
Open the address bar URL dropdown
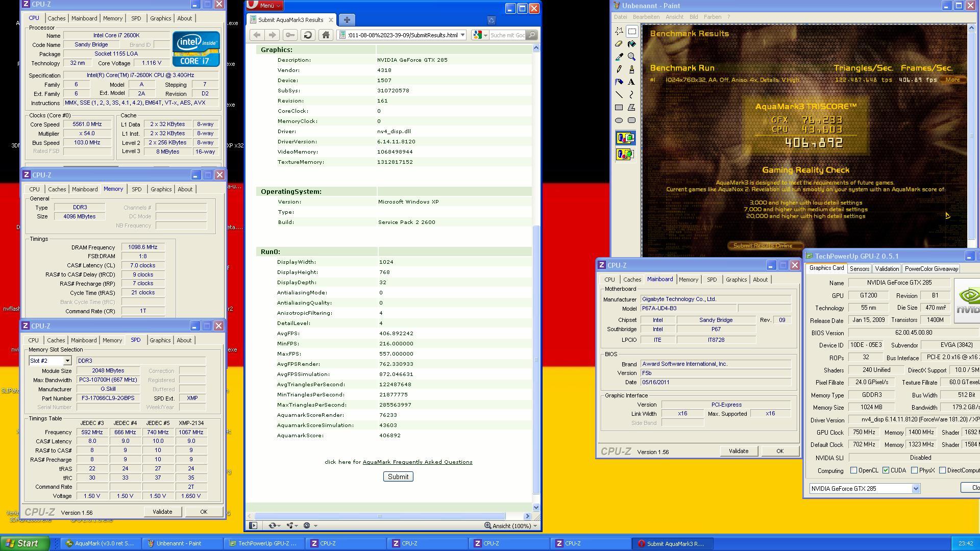point(462,35)
